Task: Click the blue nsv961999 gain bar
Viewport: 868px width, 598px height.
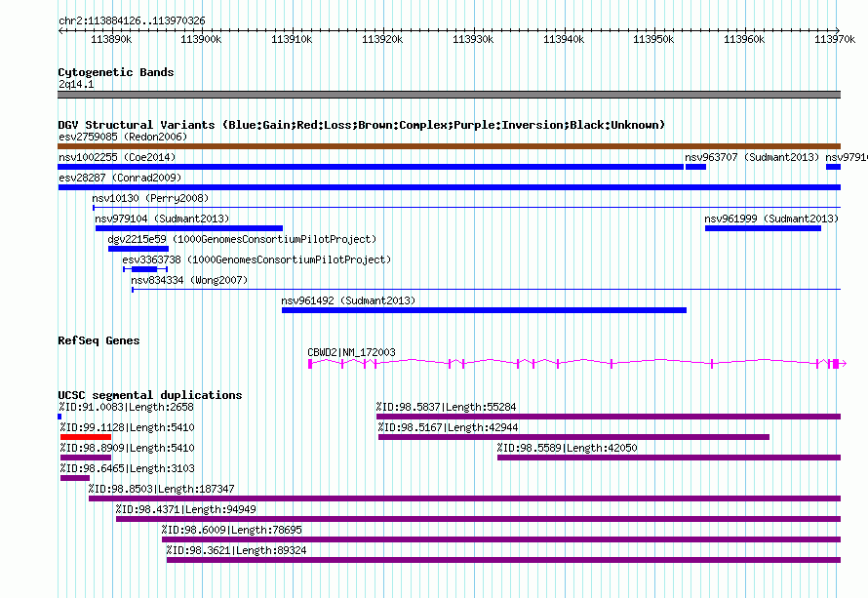Action: pos(763,228)
